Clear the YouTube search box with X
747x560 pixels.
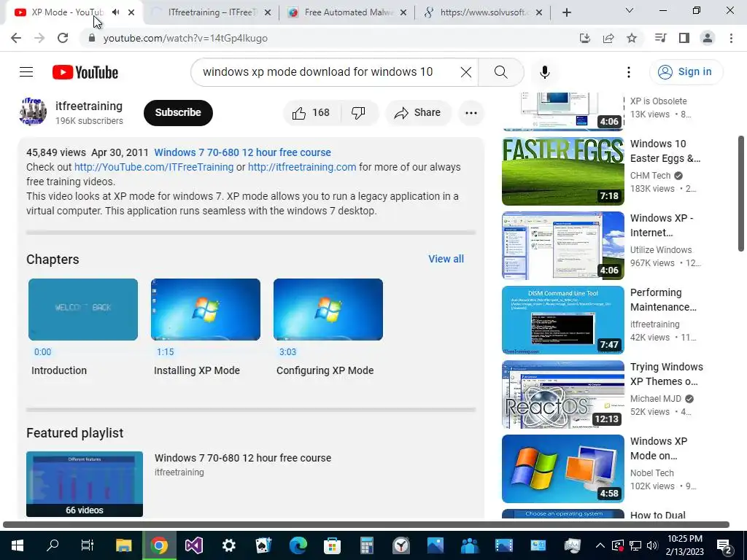point(466,72)
